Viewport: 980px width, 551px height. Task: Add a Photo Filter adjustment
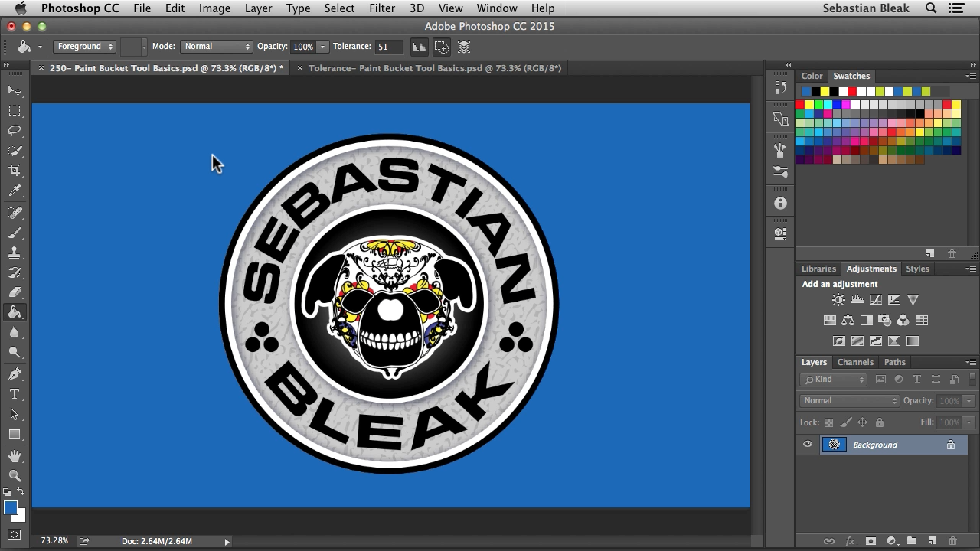point(884,321)
